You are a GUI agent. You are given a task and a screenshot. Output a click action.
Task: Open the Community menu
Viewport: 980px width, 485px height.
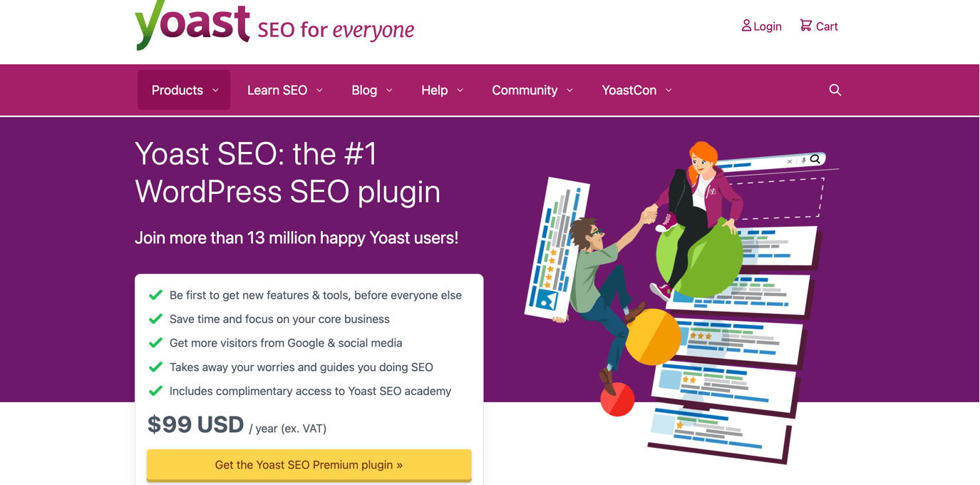coord(532,90)
